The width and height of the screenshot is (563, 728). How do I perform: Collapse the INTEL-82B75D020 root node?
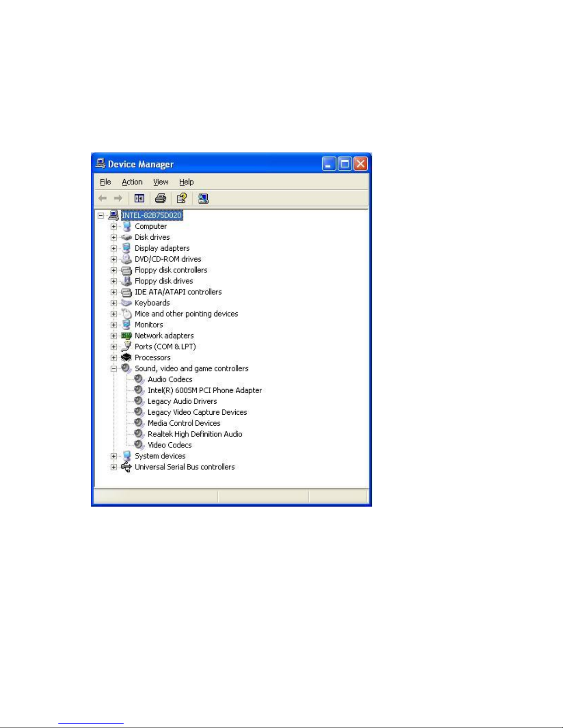pyautogui.click(x=101, y=215)
